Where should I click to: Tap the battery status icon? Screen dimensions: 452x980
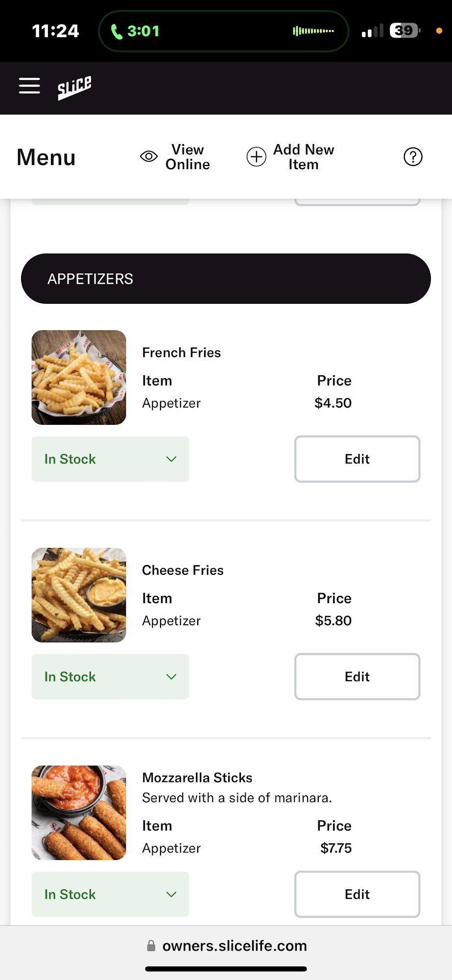pos(404,31)
